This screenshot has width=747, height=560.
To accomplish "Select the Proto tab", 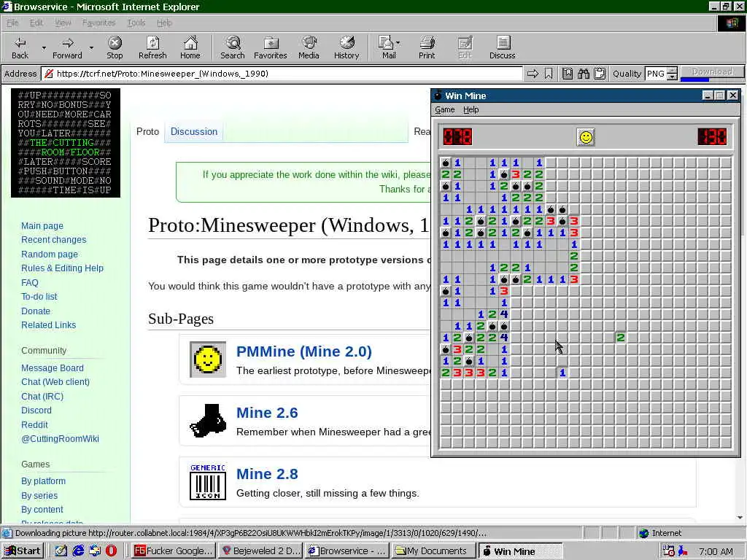I will tap(147, 131).
